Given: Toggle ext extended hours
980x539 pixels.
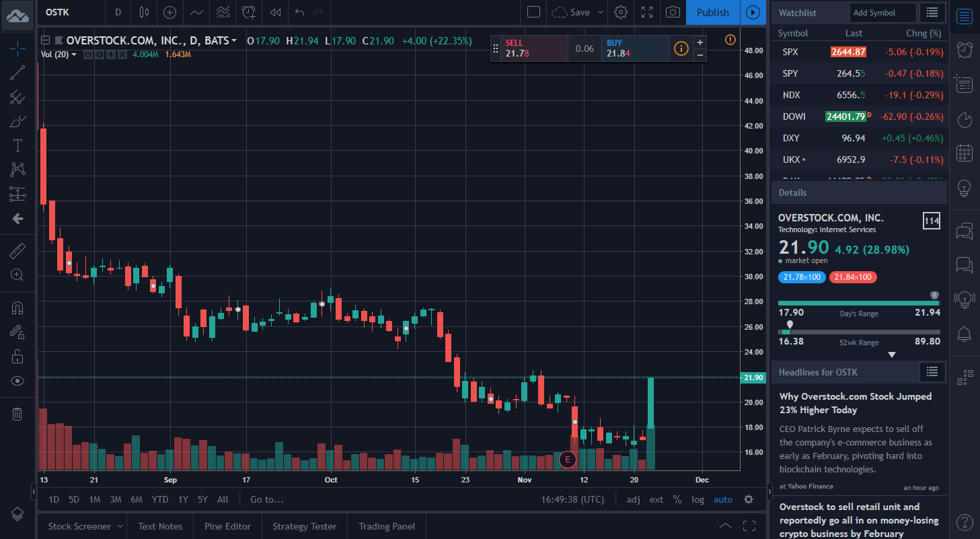Looking at the screenshot, I should pos(656,499).
